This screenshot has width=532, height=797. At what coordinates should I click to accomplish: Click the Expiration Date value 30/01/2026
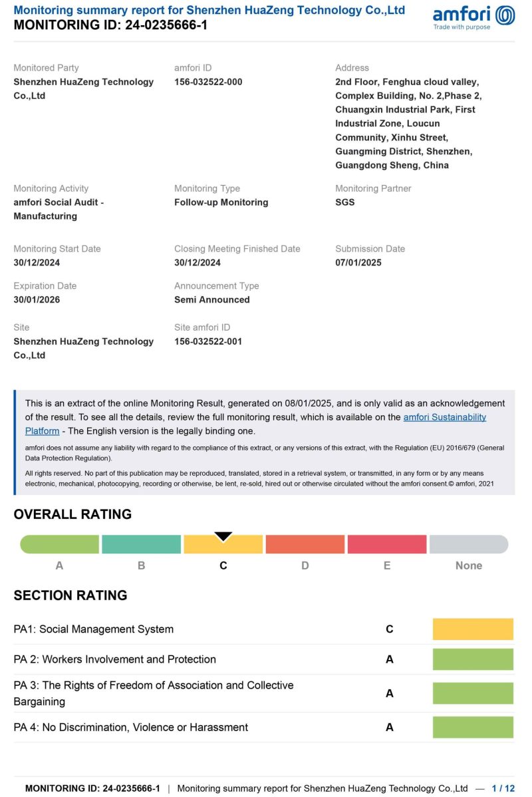coord(37,300)
